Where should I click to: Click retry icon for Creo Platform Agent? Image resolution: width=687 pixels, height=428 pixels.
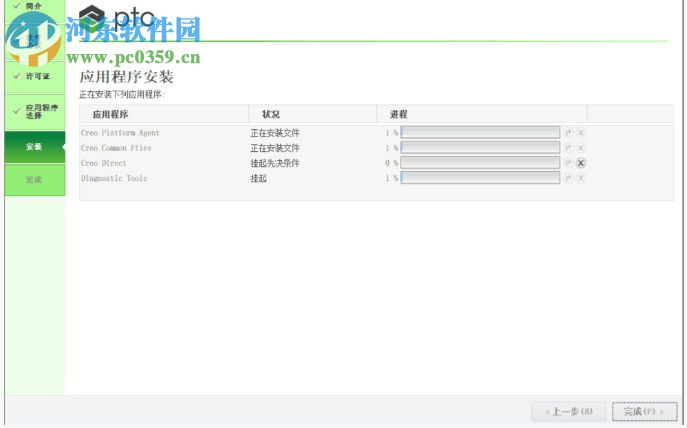[568, 133]
